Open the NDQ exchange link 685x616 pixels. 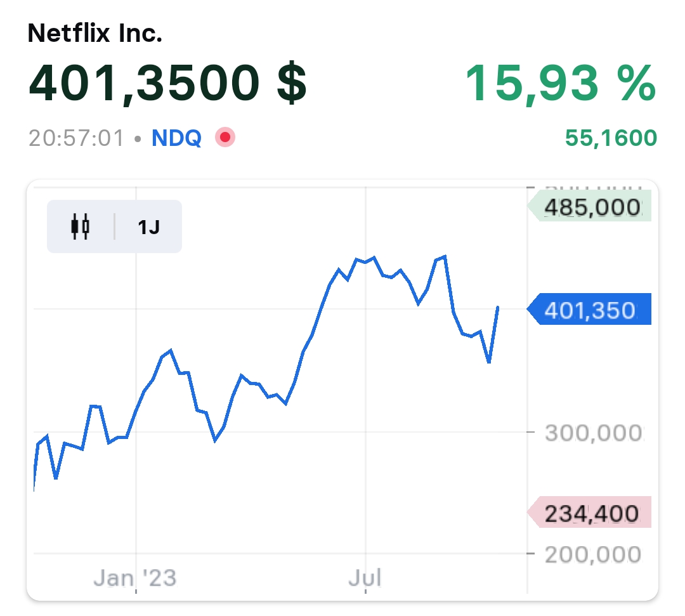176,138
